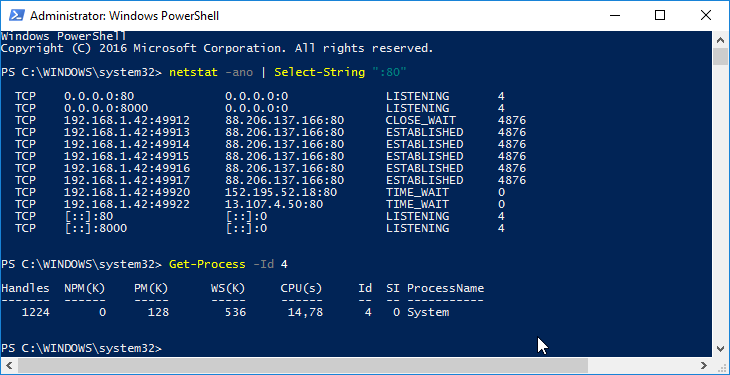This screenshot has width=730, height=375.
Task: Click the ProcessName column header
Action: (x=446, y=288)
